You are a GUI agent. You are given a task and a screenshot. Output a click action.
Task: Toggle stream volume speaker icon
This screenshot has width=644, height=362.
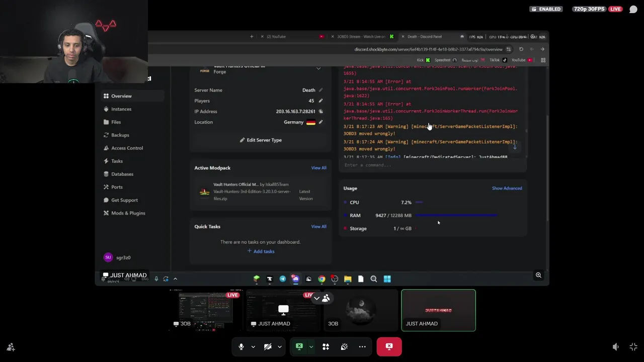pyautogui.click(x=615, y=347)
